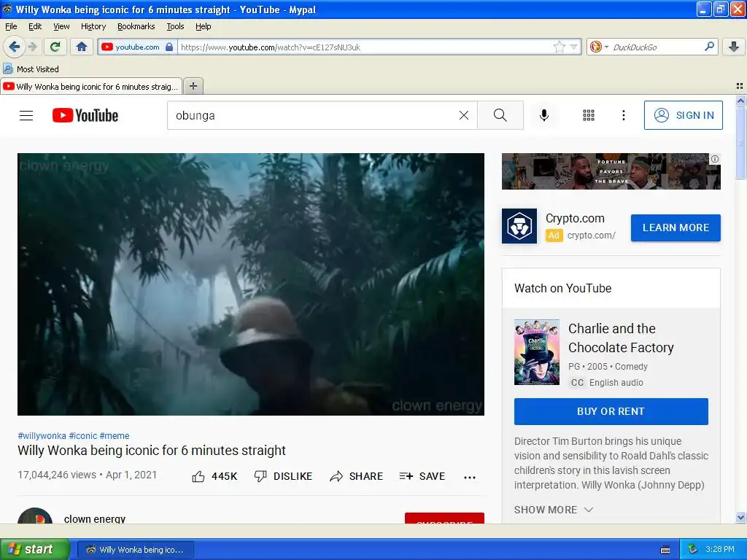The width and height of the screenshot is (747, 560).
Task: Go back with the browser back arrow
Action: coord(14,47)
